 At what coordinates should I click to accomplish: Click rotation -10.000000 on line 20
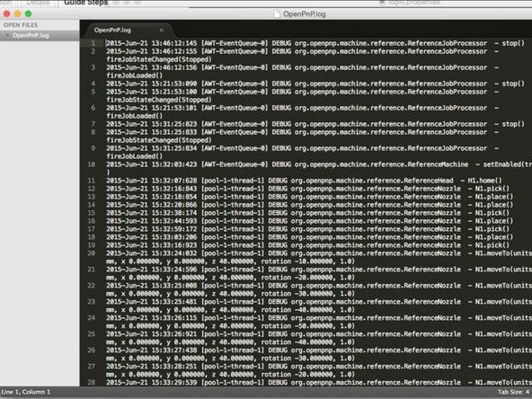pos(297,262)
